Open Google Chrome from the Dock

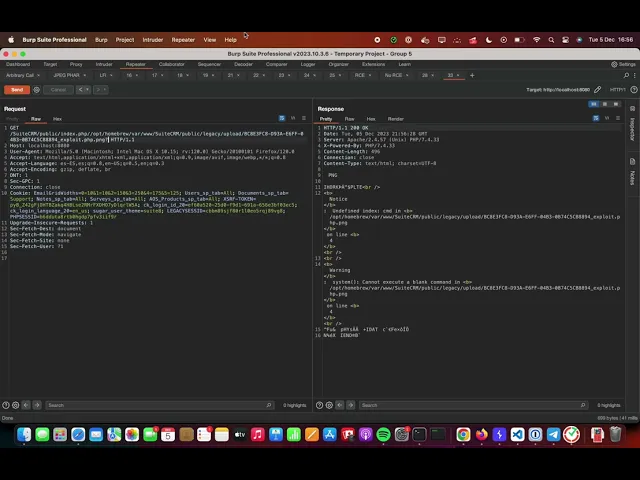pos(463,435)
